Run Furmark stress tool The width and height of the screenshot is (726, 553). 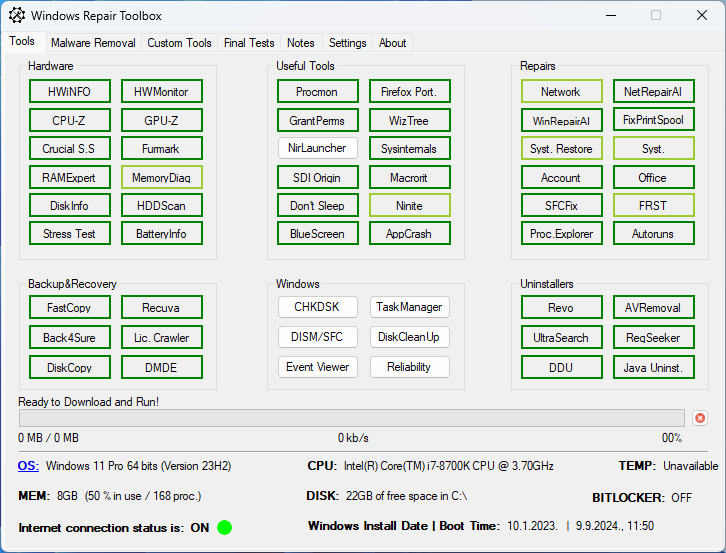162,148
